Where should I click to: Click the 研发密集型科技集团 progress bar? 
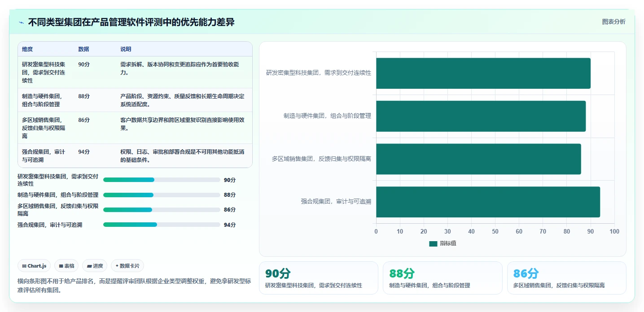162,180
